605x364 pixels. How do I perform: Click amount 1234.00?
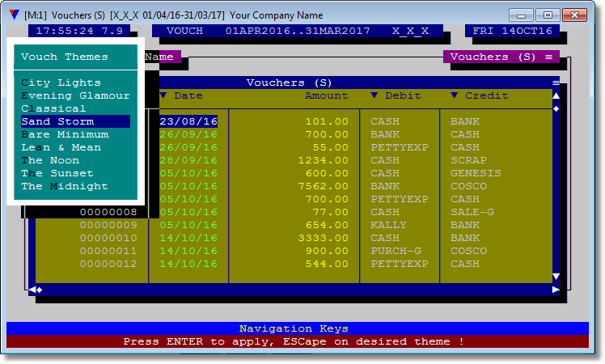coord(323,160)
